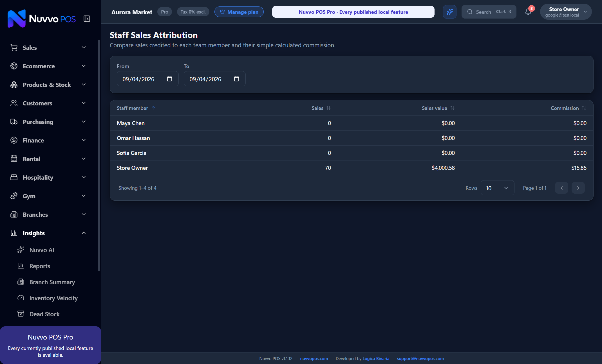Viewport: 602px width, 364px height.
Task: Open Logica Binaria developer link
Action: 376,358
